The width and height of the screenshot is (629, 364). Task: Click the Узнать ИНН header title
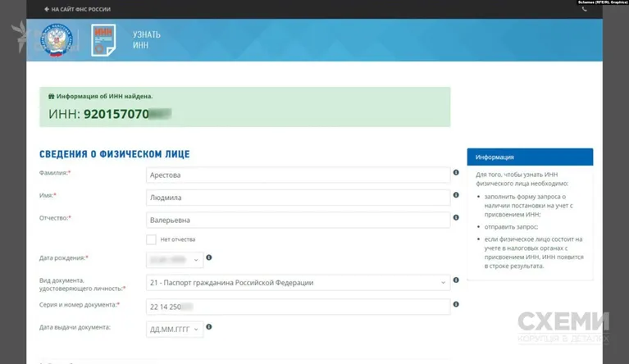(x=147, y=39)
